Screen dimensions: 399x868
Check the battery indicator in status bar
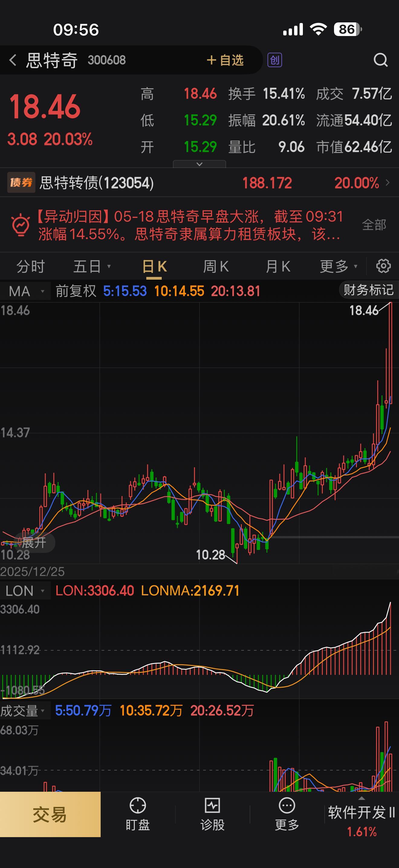(x=348, y=29)
